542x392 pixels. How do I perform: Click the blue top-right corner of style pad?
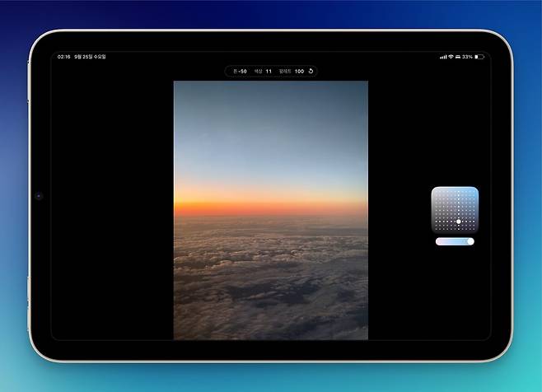(x=474, y=191)
